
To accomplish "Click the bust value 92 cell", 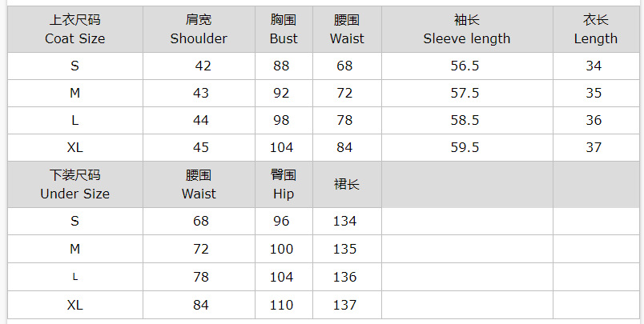I will (x=281, y=93).
